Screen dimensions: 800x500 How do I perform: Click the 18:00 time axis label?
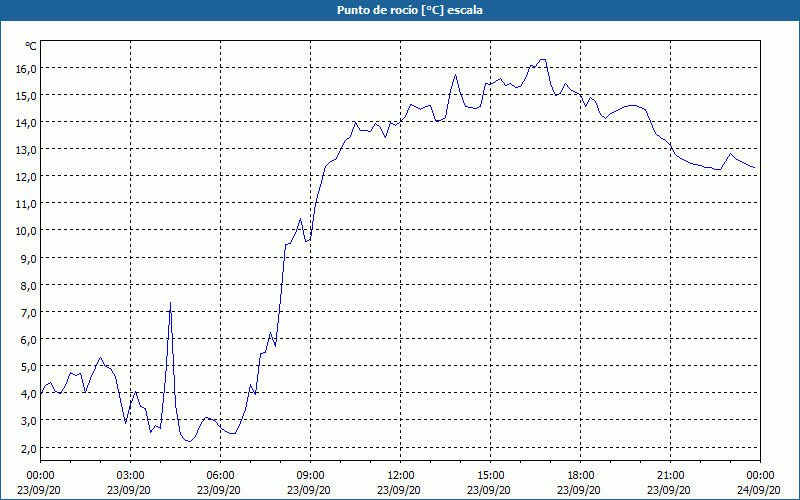point(581,476)
